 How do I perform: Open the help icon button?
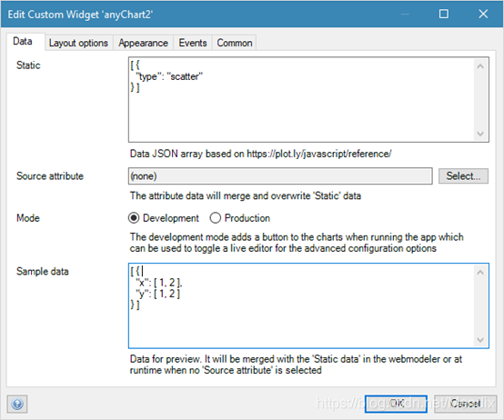tap(17, 404)
